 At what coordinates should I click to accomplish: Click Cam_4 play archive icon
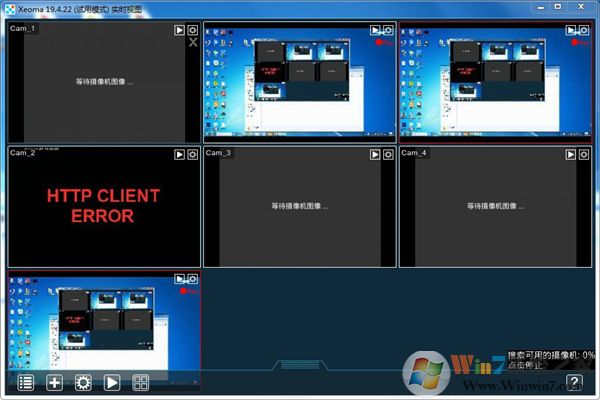coord(571,155)
